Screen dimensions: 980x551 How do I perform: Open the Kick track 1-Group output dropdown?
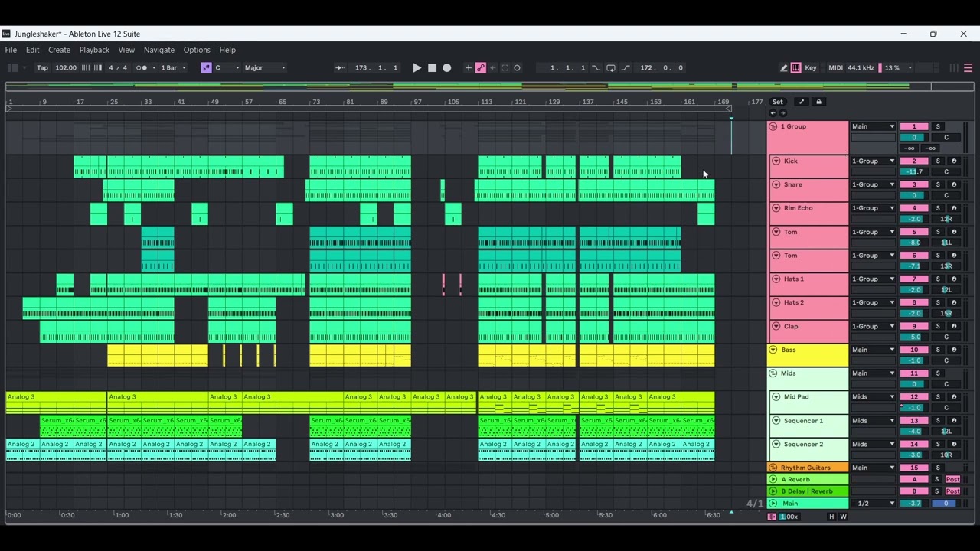click(x=873, y=161)
